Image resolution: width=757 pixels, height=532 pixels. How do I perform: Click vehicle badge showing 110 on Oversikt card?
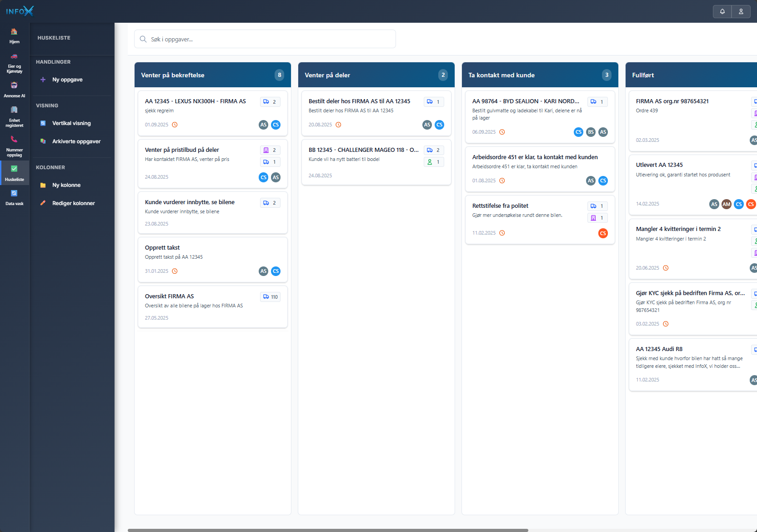270,297
